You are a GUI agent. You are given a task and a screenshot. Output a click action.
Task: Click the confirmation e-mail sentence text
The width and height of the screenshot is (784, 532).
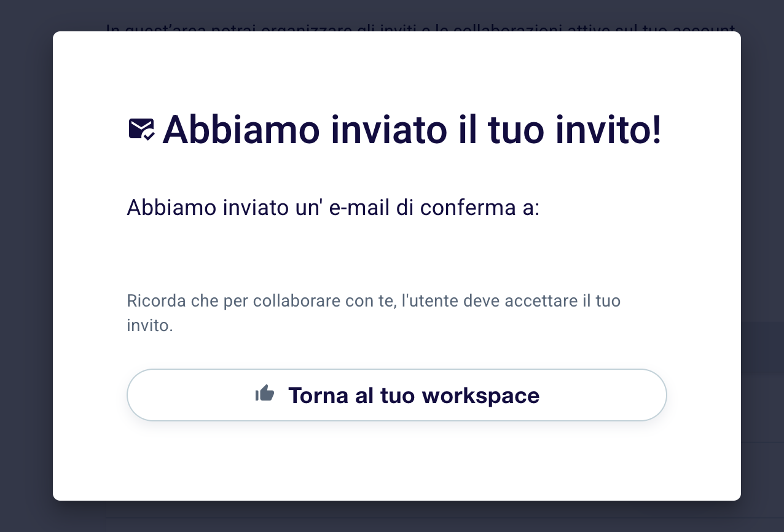(x=333, y=208)
